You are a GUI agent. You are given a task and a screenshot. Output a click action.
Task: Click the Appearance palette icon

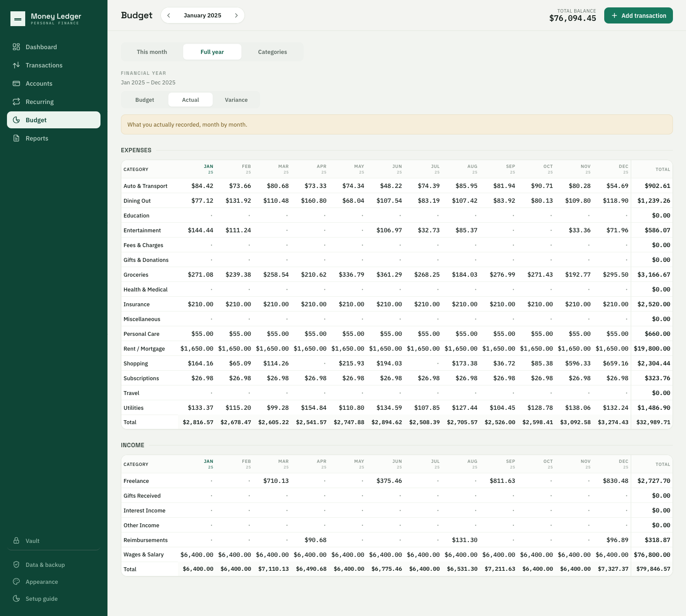pos(16,582)
